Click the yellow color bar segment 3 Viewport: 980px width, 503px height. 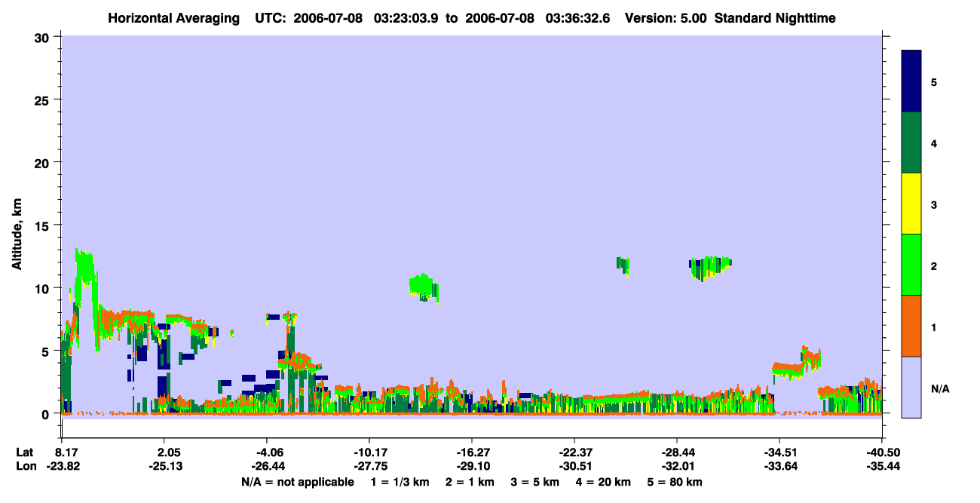[911, 204]
